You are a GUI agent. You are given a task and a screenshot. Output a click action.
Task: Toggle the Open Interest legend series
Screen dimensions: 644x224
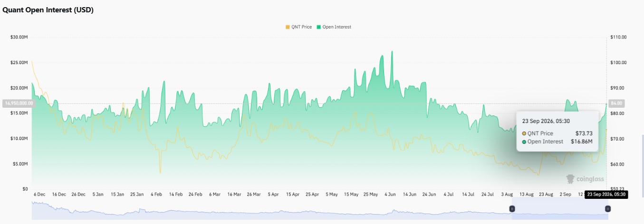click(334, 27)
